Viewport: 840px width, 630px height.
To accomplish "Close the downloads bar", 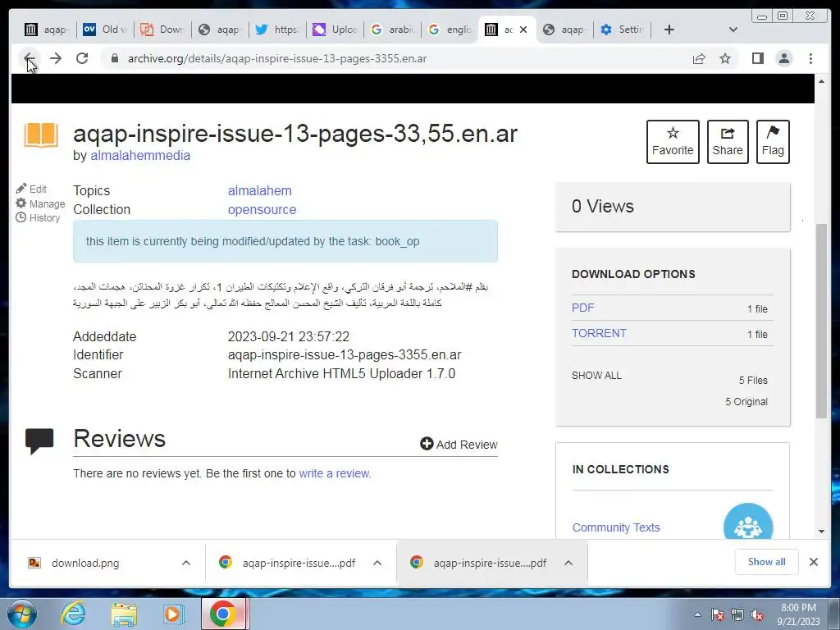I will pyautogui.click(x=813, y=562).
